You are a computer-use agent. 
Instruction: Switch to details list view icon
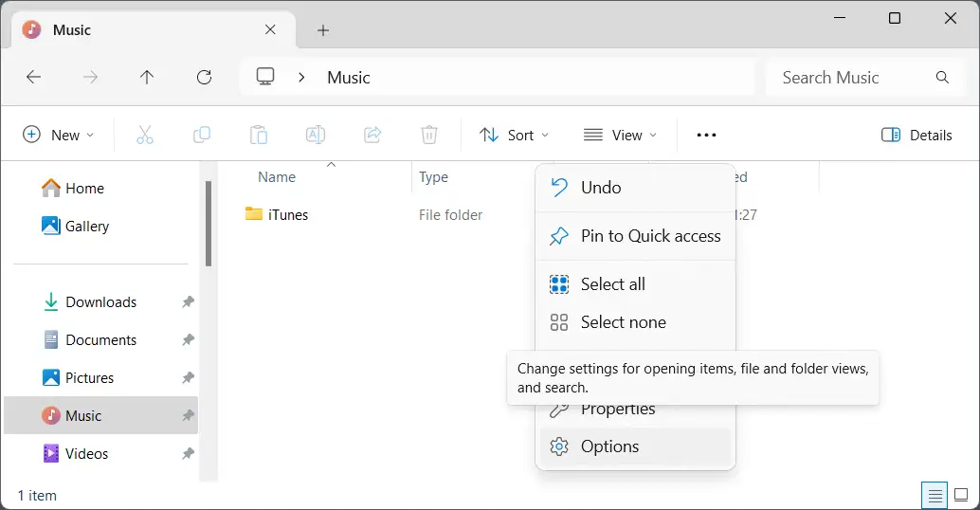(935, 495)
